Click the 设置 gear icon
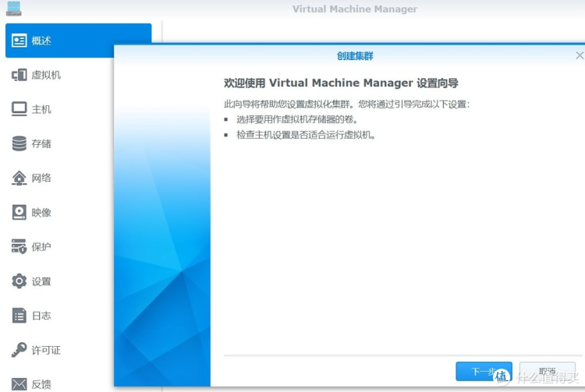Viewport: 585px width, 392px height. coord(19,281)
